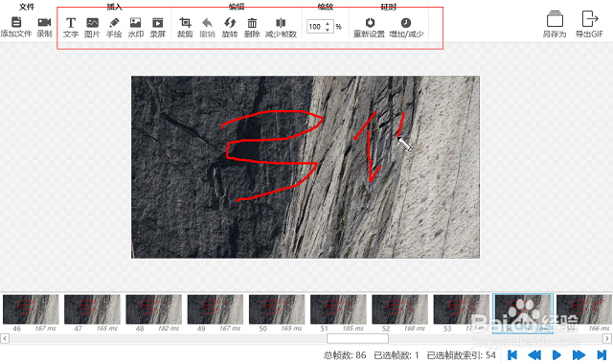Rotate frames using 旋转 icon
The width and height of the screenshot is (613, 364).
(230, 23)
